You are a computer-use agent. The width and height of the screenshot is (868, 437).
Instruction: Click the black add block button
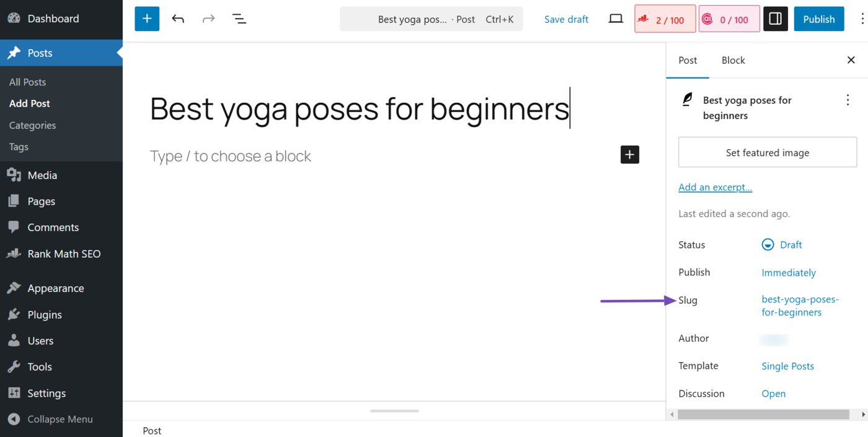(x=630, y=155)
